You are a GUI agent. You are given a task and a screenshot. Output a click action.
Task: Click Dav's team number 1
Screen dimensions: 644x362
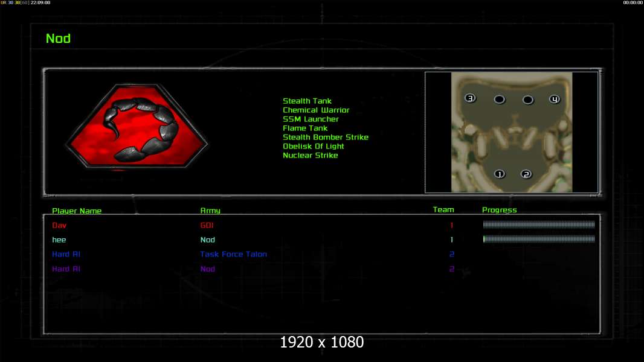[x=451, y=225]
